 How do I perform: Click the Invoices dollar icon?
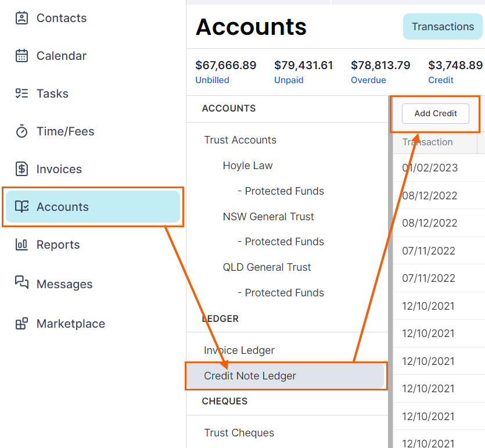[x=21, y=169]
